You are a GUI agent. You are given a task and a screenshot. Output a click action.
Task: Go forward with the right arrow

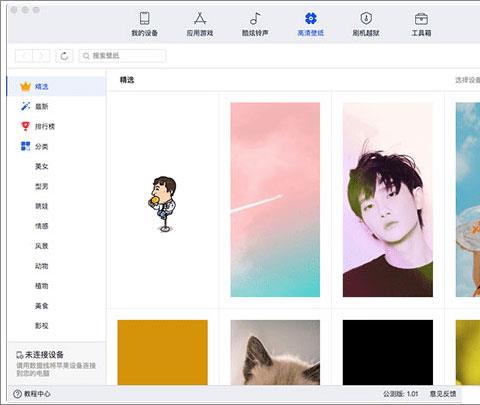41,56
